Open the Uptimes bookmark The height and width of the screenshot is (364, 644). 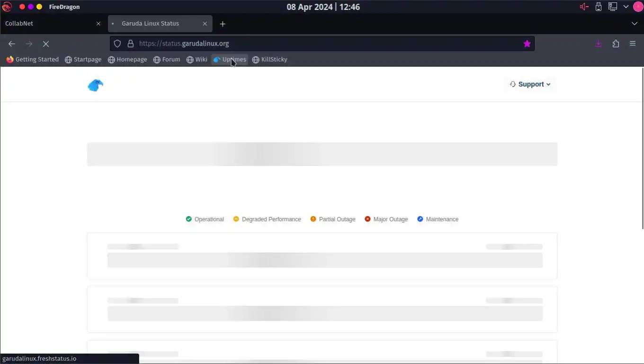click(x=230, y=60)
